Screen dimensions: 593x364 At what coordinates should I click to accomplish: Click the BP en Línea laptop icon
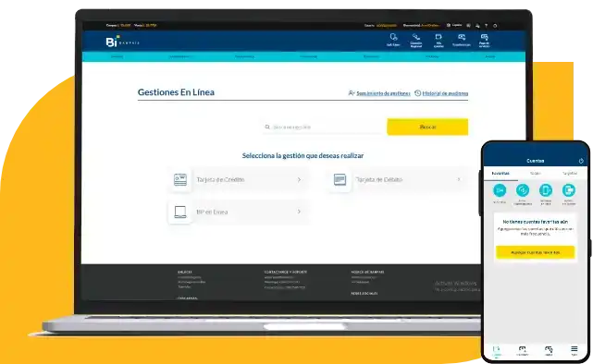180,212
